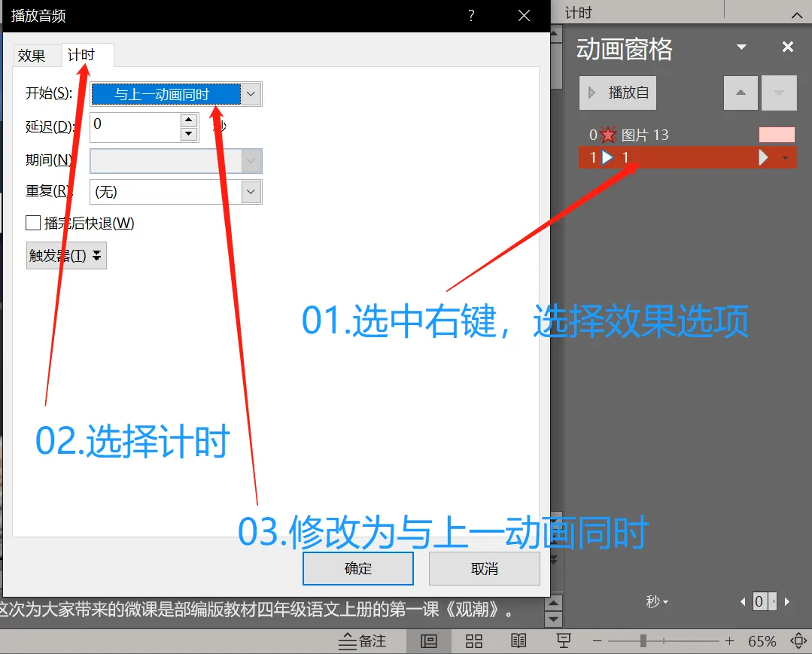
Task: Switch to Reading view icon
Action: pos(519,641)
